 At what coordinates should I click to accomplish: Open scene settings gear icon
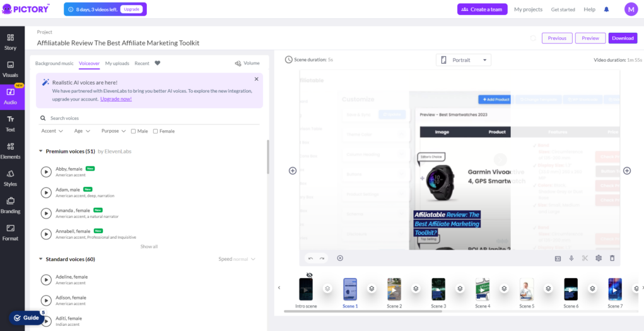pos(599,258)
